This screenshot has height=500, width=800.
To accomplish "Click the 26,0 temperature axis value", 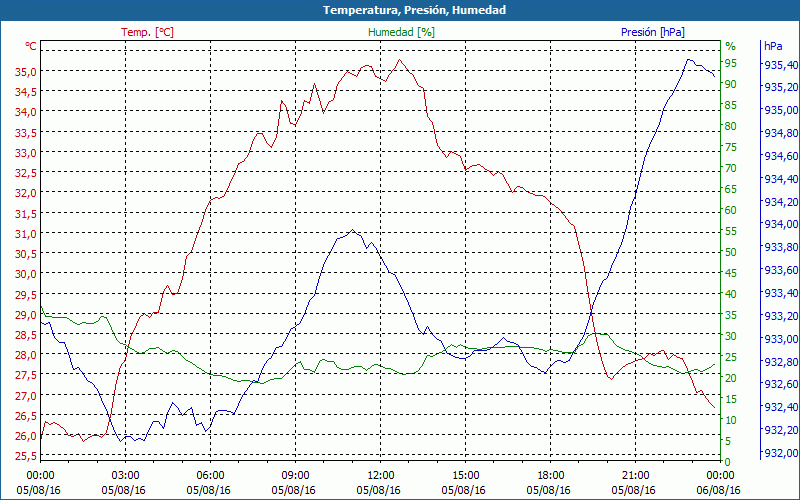I will (x=25, y=436).
